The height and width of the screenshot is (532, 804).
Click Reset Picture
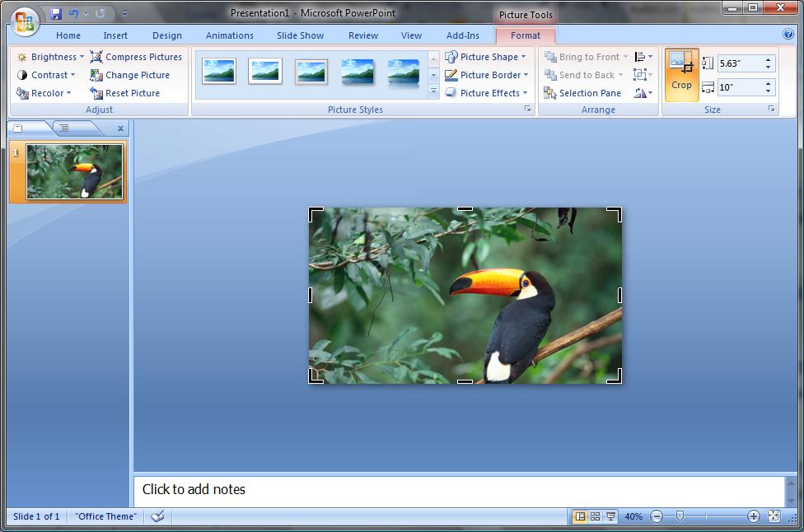click(x=125, y=93)
